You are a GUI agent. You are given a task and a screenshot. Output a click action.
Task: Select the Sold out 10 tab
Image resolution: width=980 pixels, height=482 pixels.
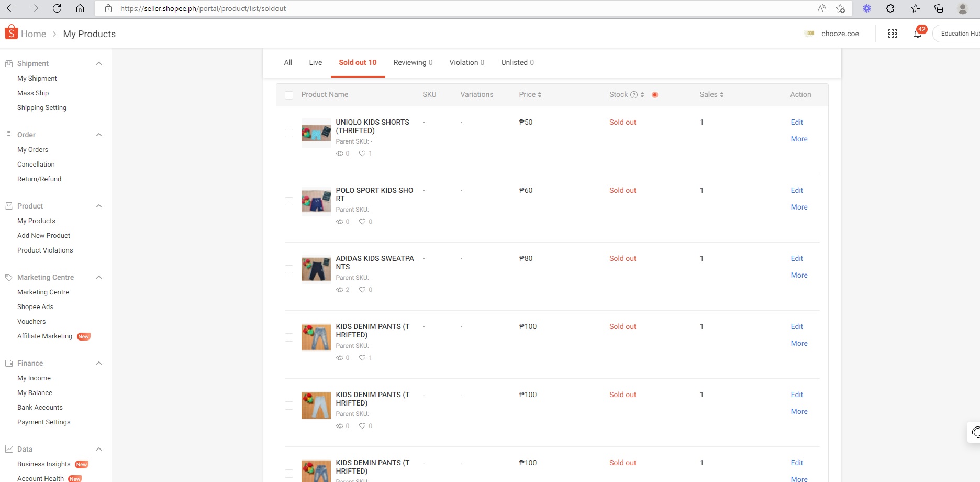[x=358, y=62]
